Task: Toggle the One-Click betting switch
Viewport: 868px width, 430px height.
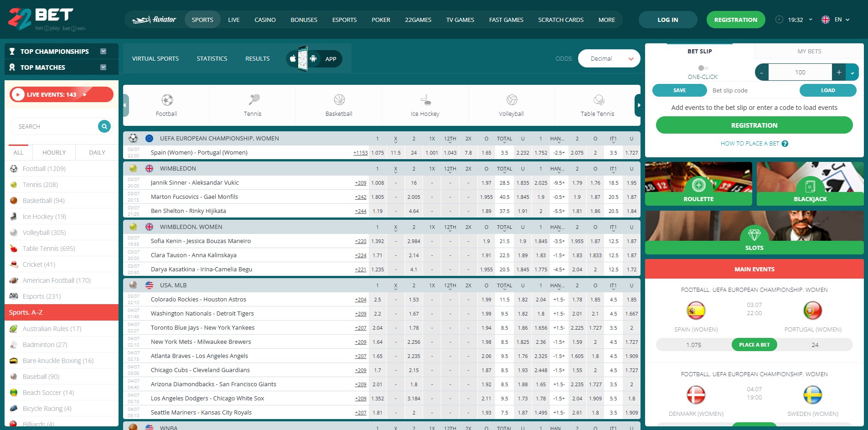Action: [703, 68]
